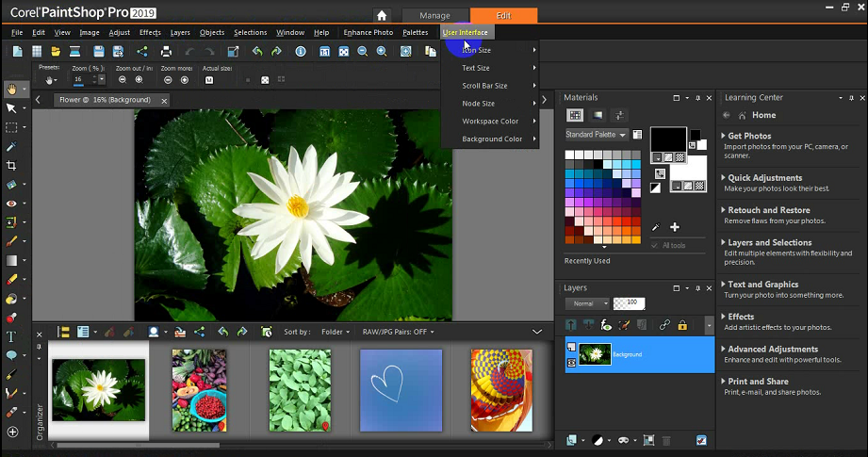This screenshot has height=457, width=868.
Task: Toggle the All tools checkbox
Action: pyautogui.click(x=654, y=245)
